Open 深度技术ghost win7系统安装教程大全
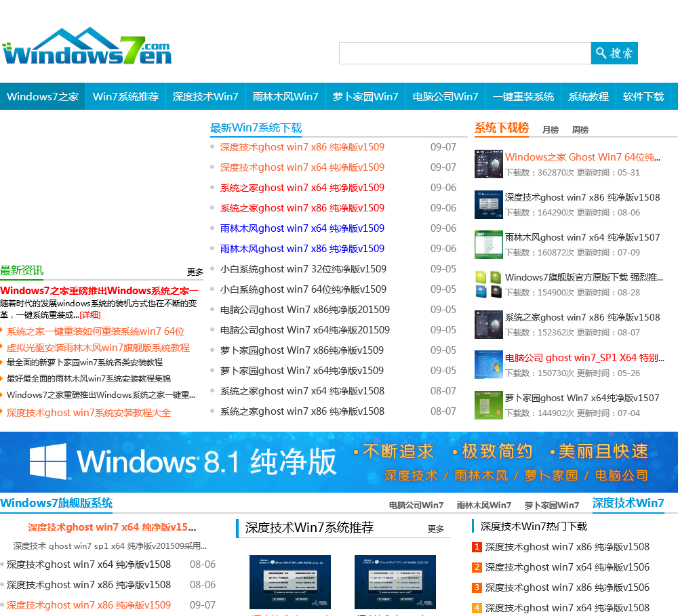The height and width of the screenshot is (616, 678). click(x=89, y=413)
